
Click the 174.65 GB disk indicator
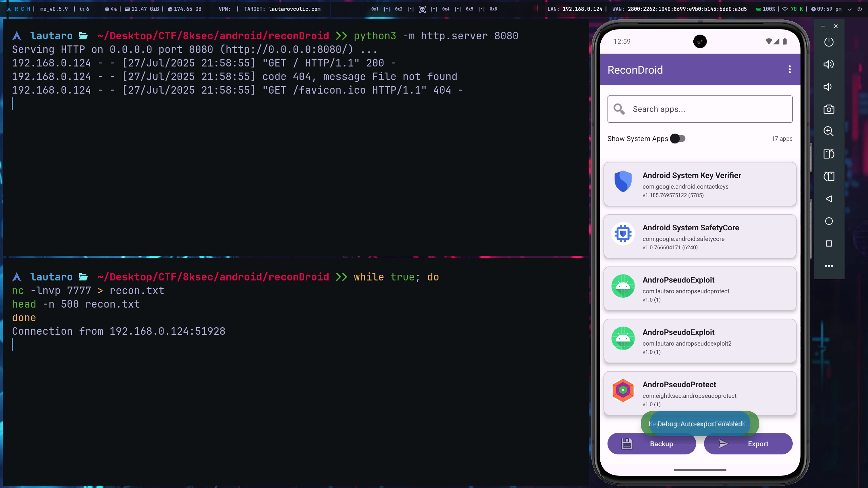pos(185,9)
